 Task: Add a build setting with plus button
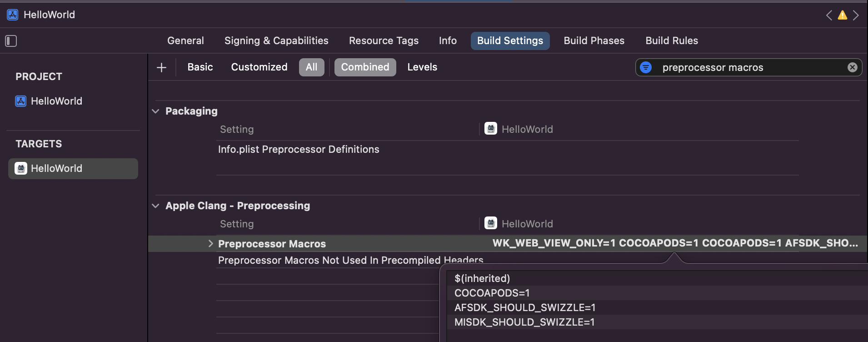161,67
